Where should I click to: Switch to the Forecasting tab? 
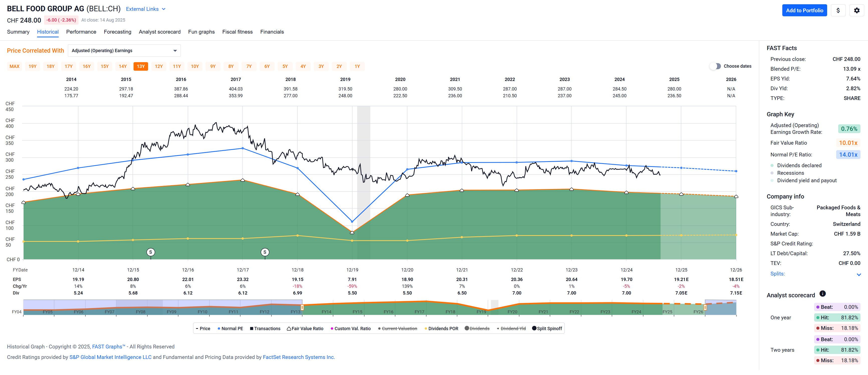click(117, 32)
